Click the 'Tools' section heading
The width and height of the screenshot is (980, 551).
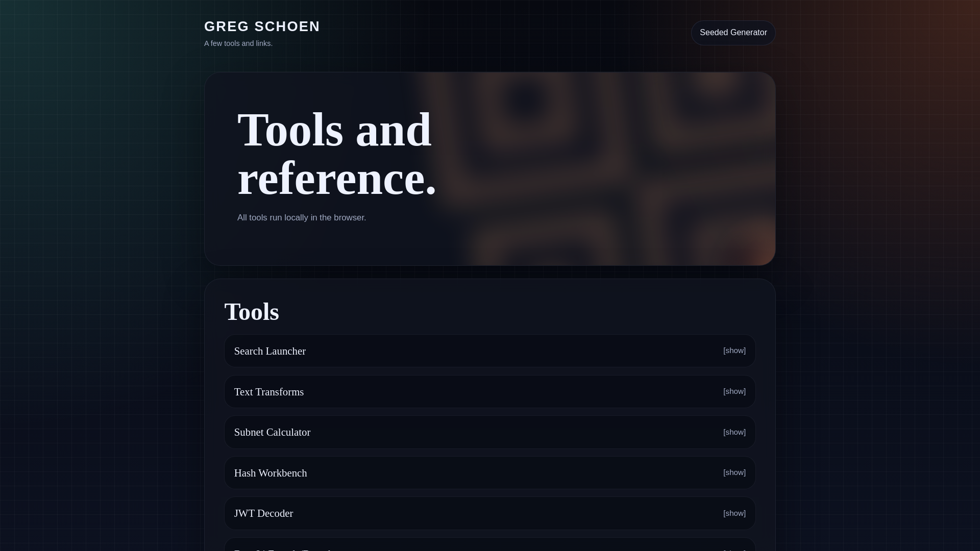tap(252, 312)
